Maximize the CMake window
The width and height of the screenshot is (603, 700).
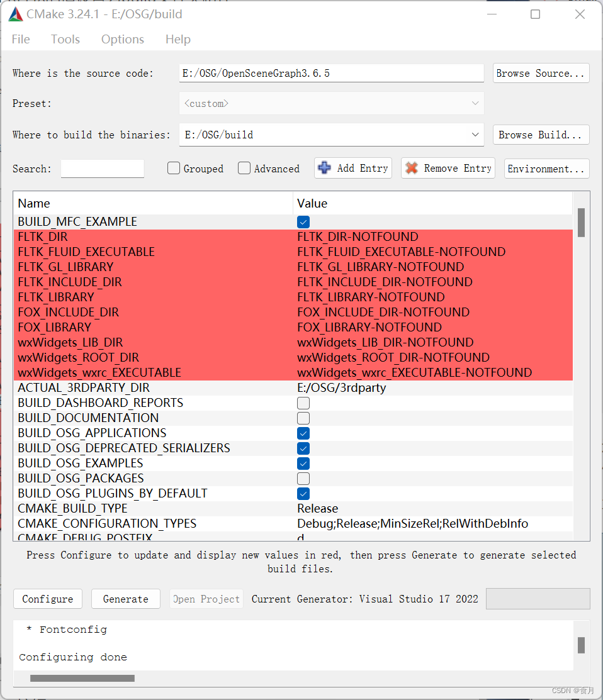click(535, 14)
